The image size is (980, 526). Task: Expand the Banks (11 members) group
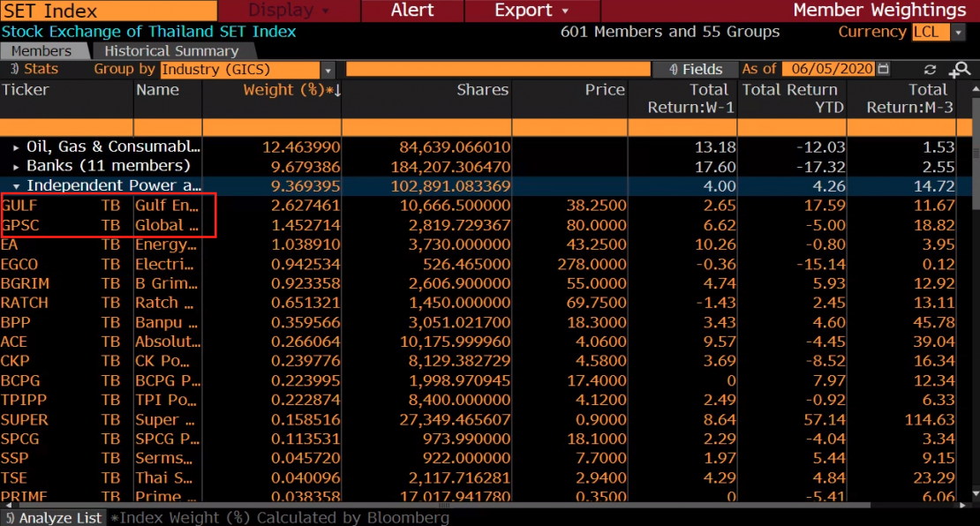(x=16, y=166)
